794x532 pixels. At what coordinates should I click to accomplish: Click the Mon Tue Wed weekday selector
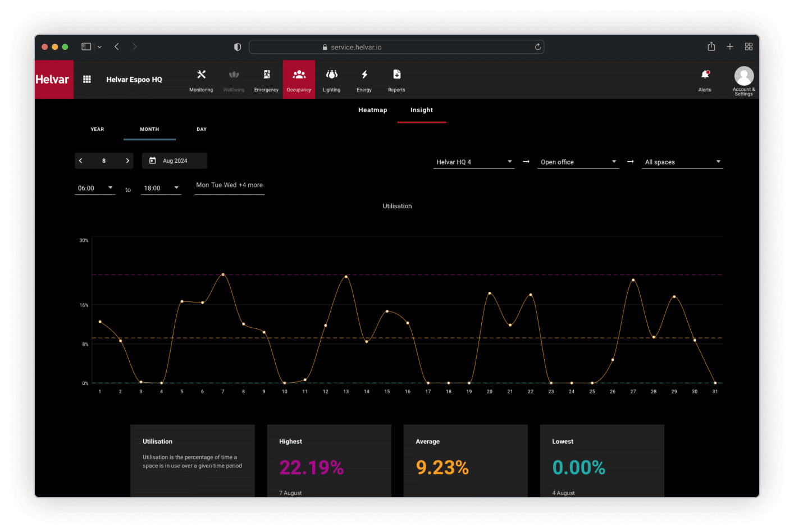229,185
